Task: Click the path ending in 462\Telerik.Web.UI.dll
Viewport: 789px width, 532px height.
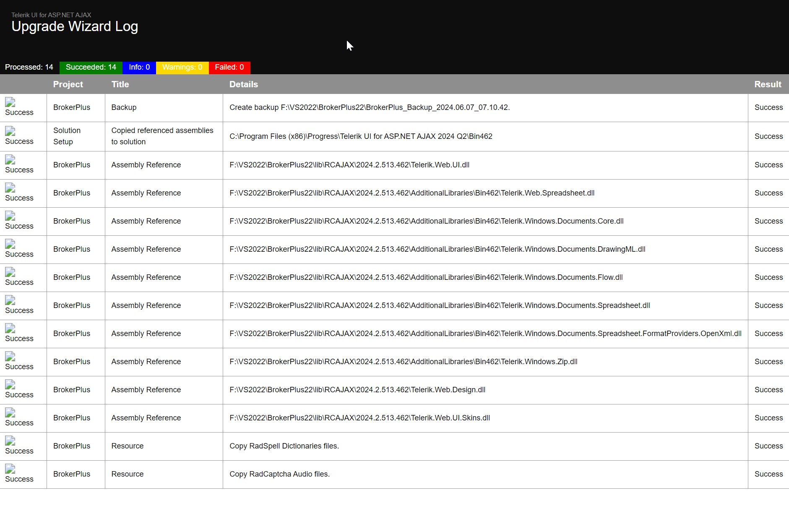Action: click(349, 165)
